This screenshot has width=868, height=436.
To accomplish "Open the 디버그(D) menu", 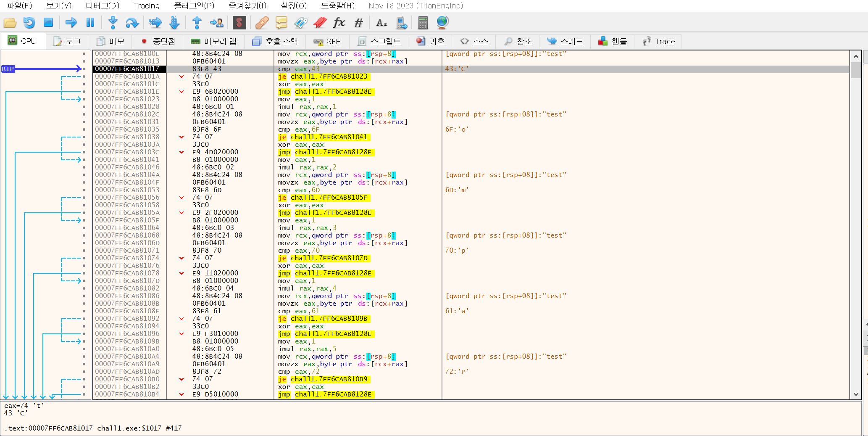I will click(x=103, y=6).
